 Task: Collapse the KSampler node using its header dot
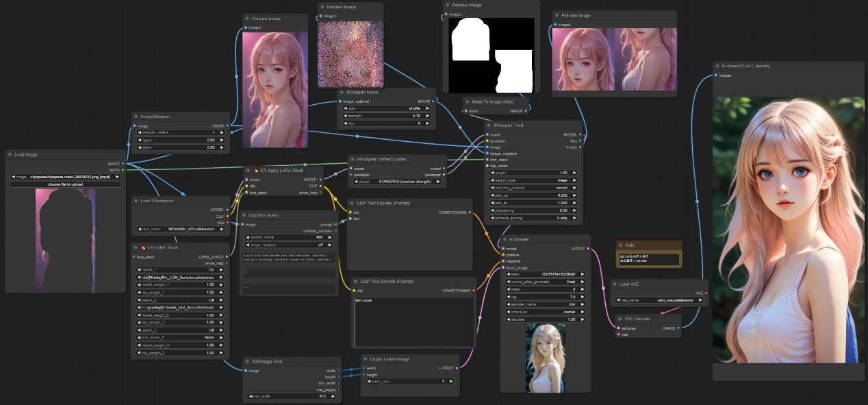click(505, 239)
